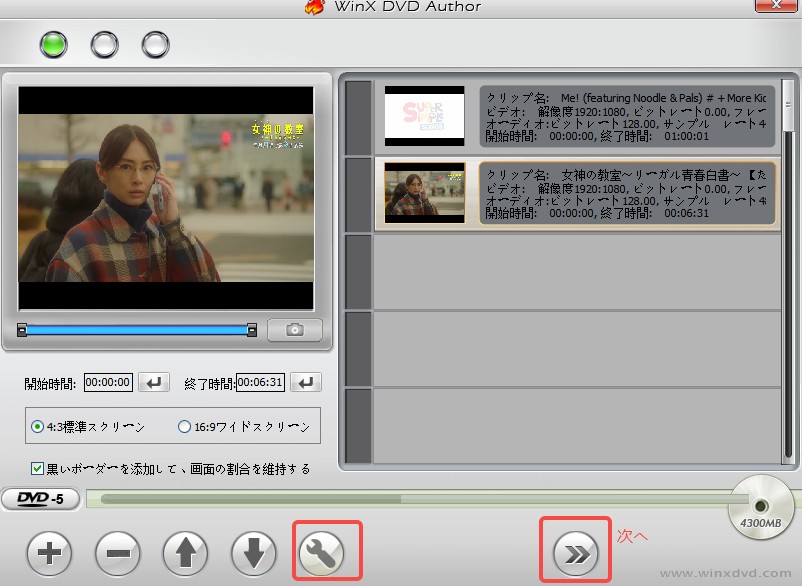Move clip up with up arrow

click(185, 553)
